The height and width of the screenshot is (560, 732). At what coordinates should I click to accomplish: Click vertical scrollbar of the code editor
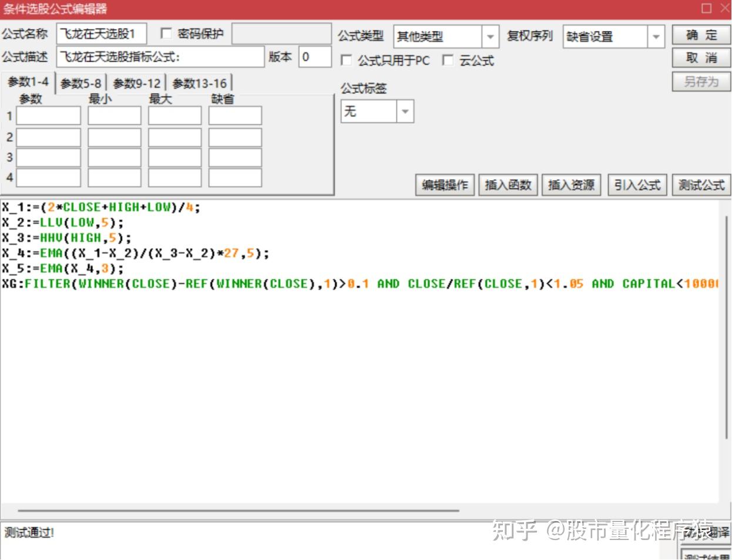click(726, 326)
